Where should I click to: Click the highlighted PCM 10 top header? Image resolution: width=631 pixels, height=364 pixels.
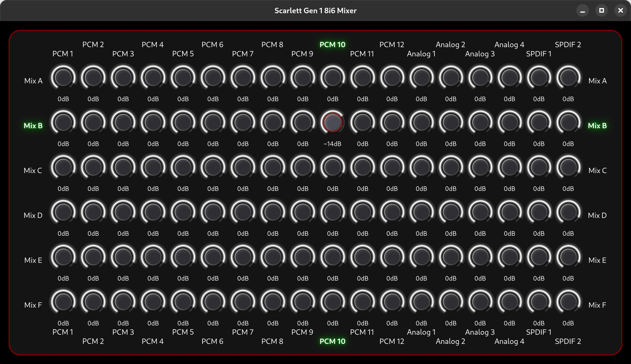tap(332, 45)
